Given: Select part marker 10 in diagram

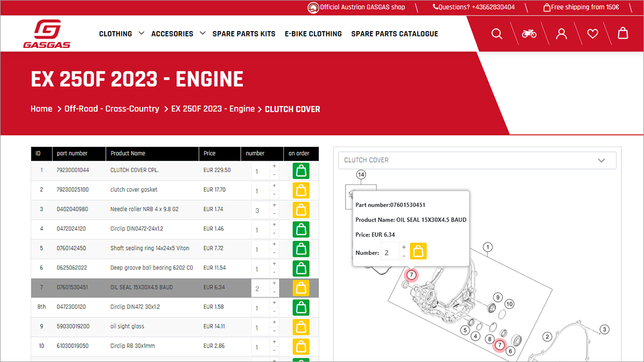Looking at the screenshot, I should 509,304.
